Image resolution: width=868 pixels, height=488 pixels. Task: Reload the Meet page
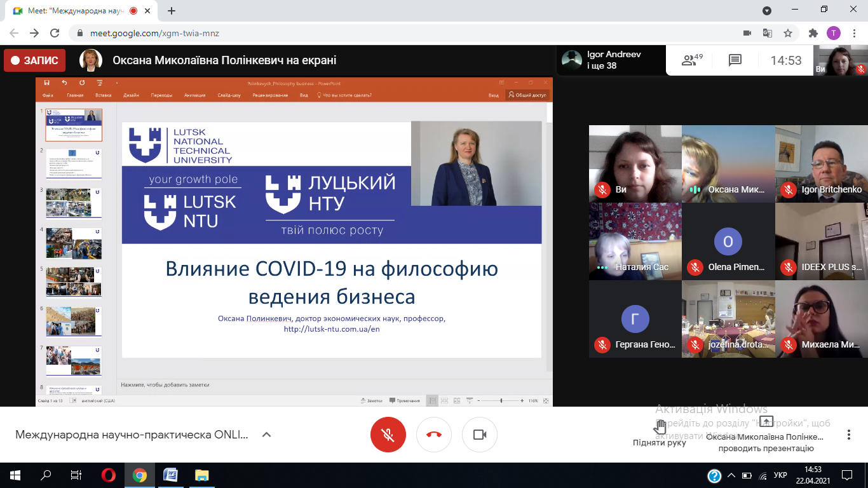tap(55, 33)
